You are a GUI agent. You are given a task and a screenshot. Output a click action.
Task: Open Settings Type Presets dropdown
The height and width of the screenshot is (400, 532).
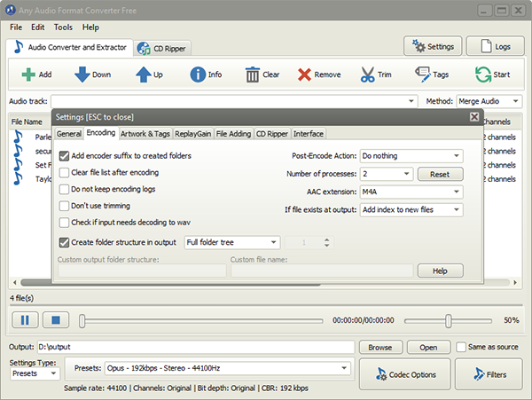point(35,373)
